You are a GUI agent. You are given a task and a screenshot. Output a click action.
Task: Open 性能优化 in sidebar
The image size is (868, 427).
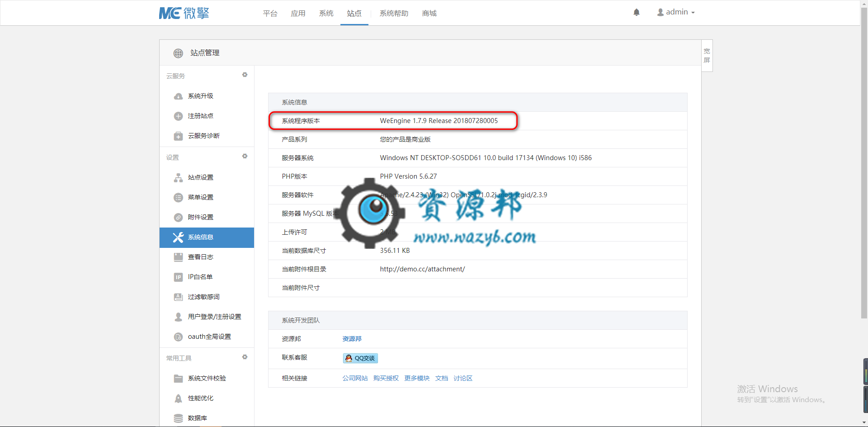[200, 398]
